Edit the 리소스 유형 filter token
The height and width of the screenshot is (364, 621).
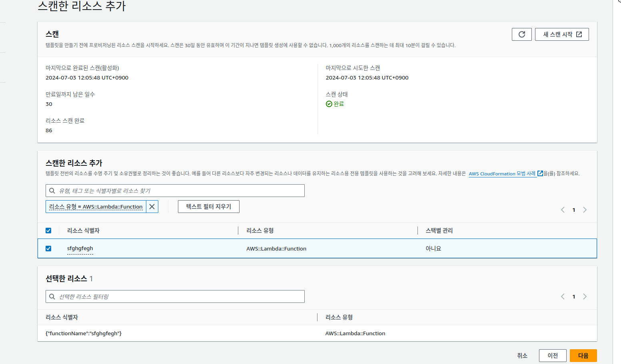[96, 207]
